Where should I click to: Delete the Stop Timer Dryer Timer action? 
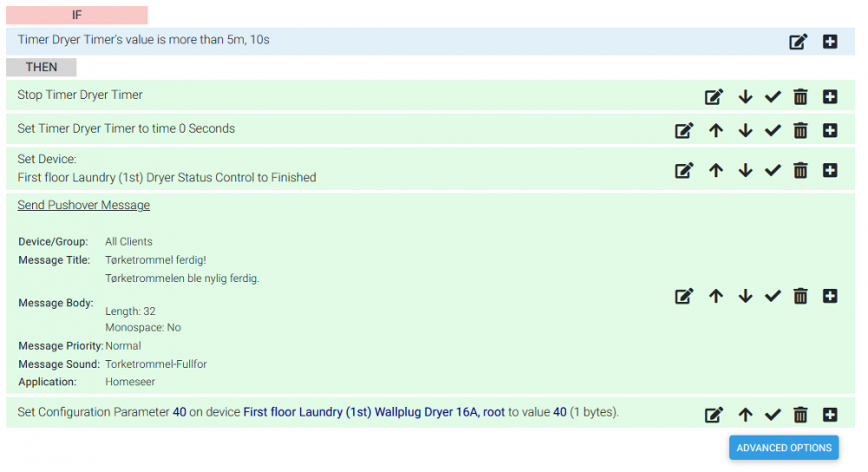(x=800, y=97)
